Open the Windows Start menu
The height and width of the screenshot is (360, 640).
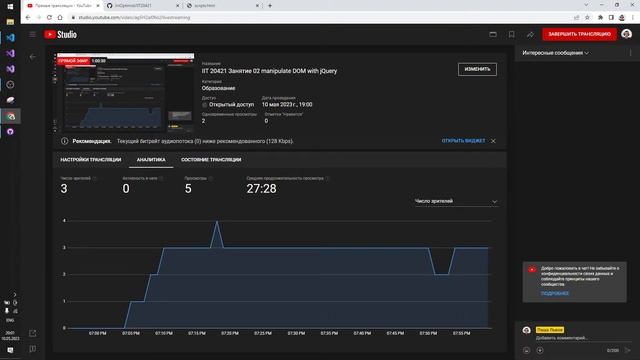click(x=10, y=7)
